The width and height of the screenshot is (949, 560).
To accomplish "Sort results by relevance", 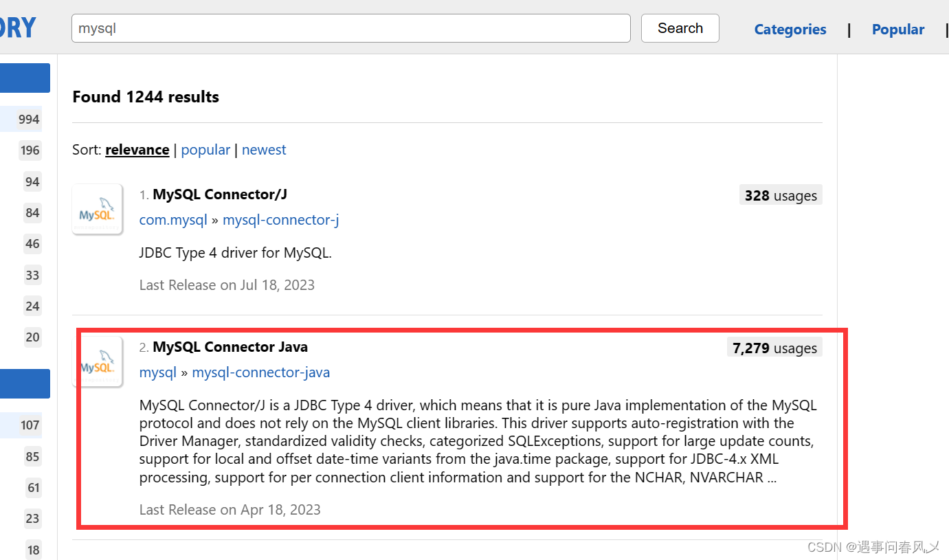I will coord(137,150).
